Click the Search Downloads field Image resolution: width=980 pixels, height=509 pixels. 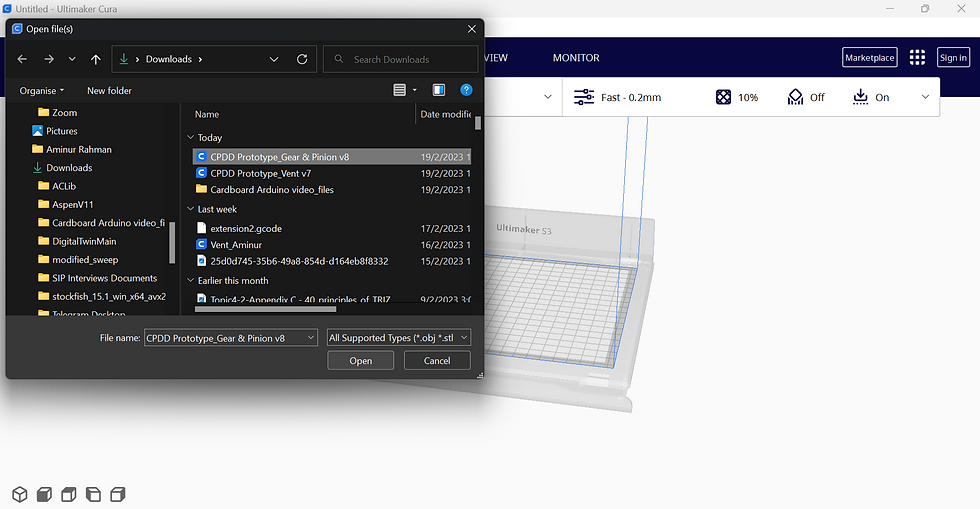[401, 59]
